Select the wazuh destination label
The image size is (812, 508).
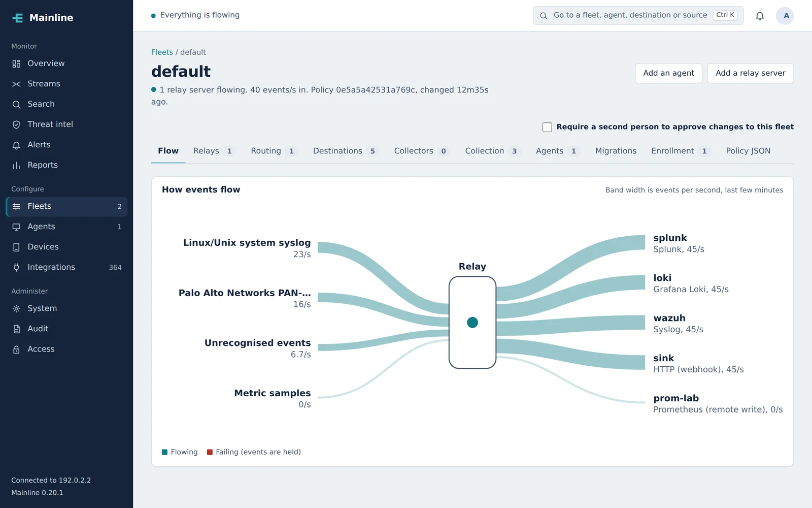pos(669,318)
